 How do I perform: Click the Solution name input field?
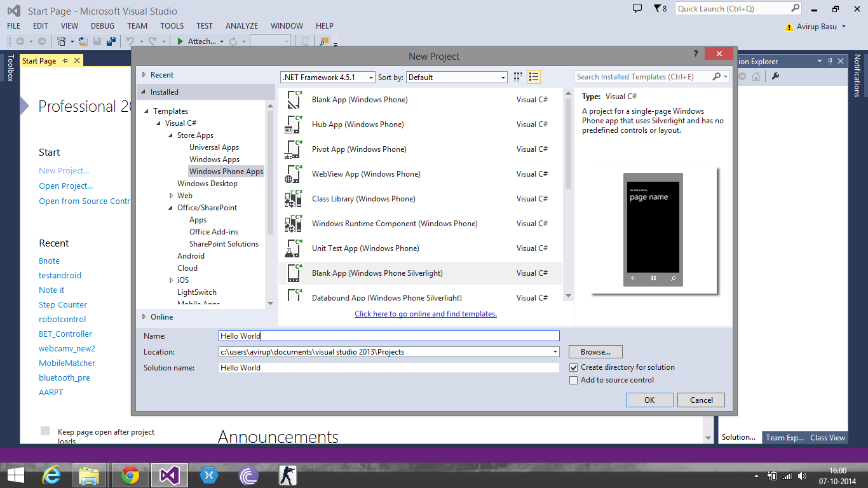click(x=389, y=368)
